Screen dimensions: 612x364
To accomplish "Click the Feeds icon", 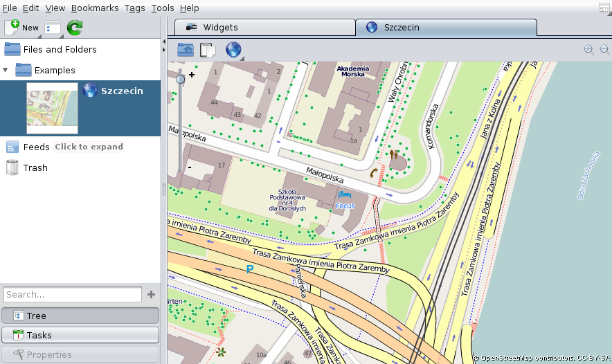I will coord(12,147).
